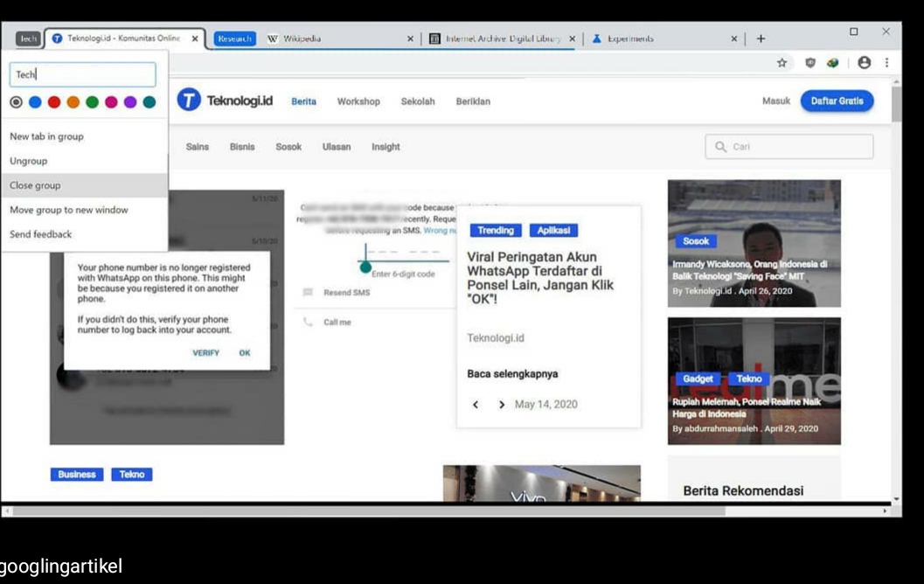Open the profile account icon
Screen dimensions: 924x584
[x=864, y=62]
